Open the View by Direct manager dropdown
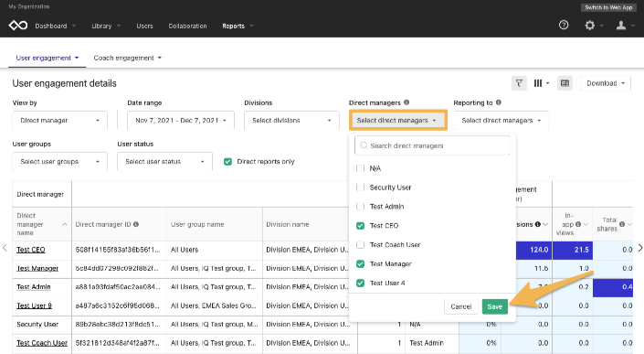The height and width of the screenshot is (354, 644). [x=60, y=121]
